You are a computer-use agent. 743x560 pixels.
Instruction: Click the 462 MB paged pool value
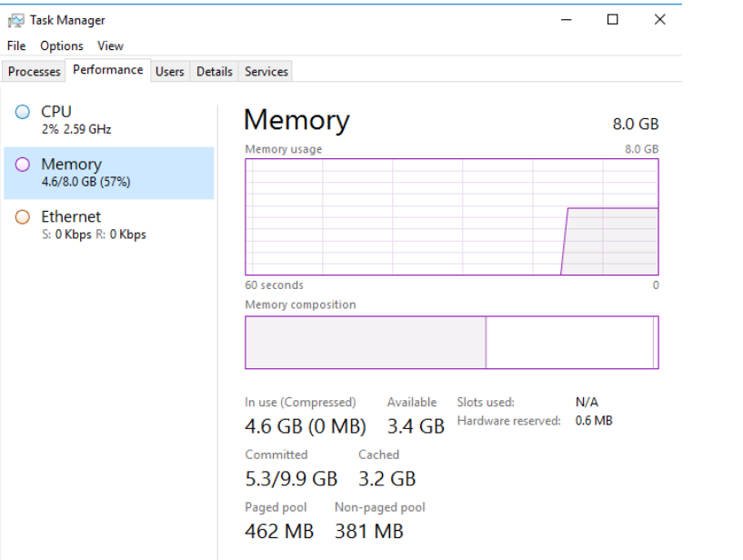pos(279,532)
